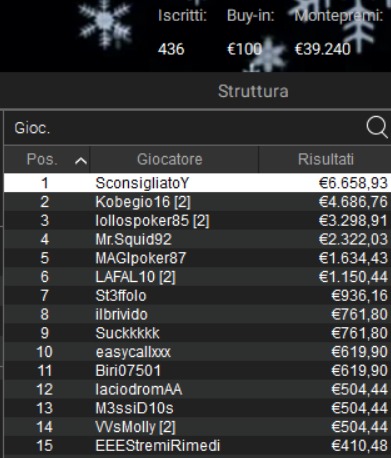Select player ilbrivido row
The width and height of the screenshot is (391, 458).
point(197,314)
